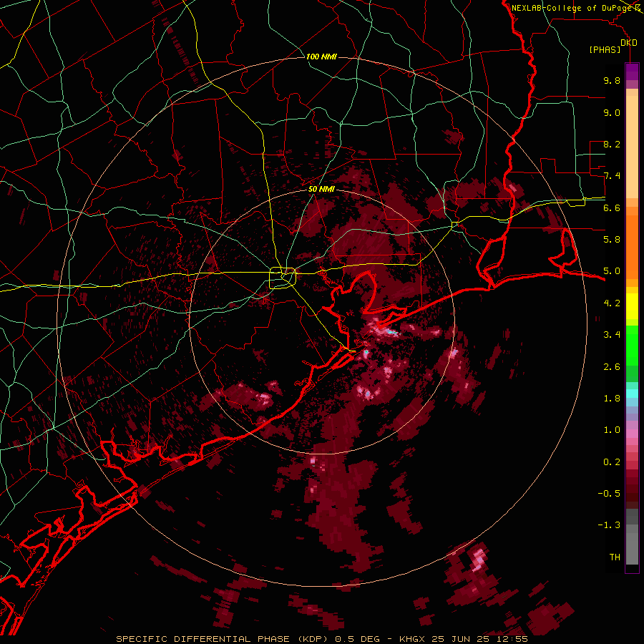Image resolution: width=644 pixels, height=644 pixels.
Task: Select the 6.6 scale label
Action: [612, 208]
